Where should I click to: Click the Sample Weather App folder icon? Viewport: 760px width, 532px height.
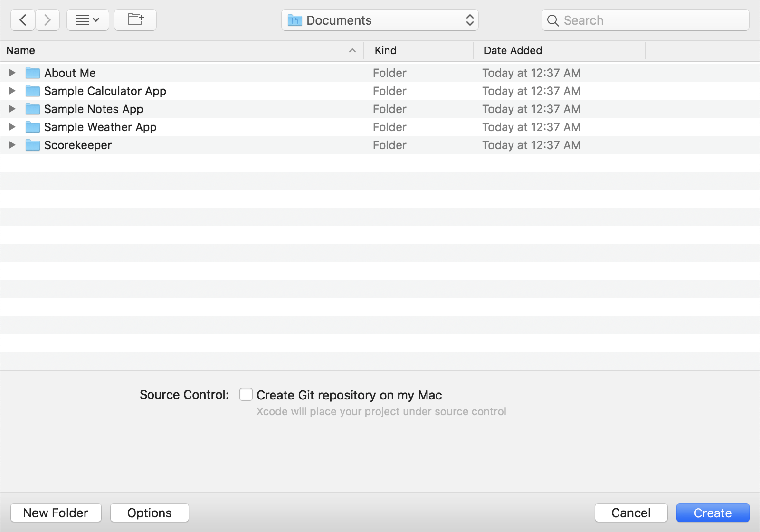pyautogui.click(x=33, y=127)
